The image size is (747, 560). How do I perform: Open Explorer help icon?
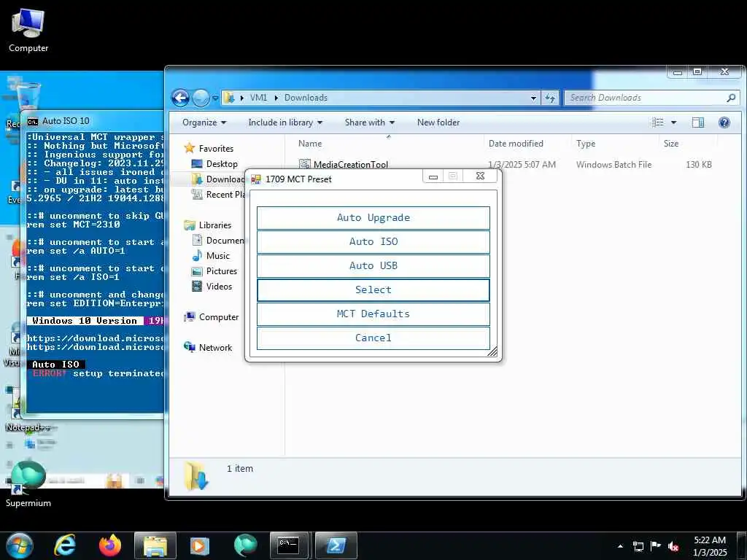point(724,122)
